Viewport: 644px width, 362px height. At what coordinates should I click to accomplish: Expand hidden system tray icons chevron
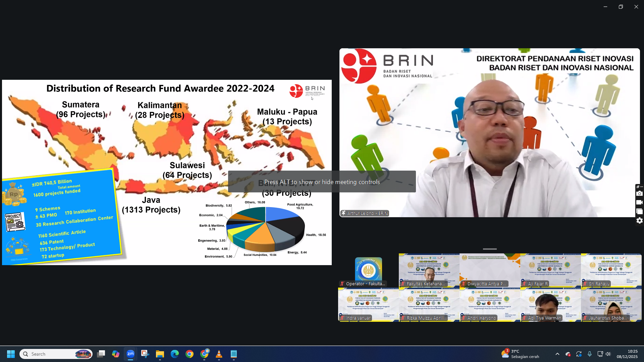coord(557,354)
